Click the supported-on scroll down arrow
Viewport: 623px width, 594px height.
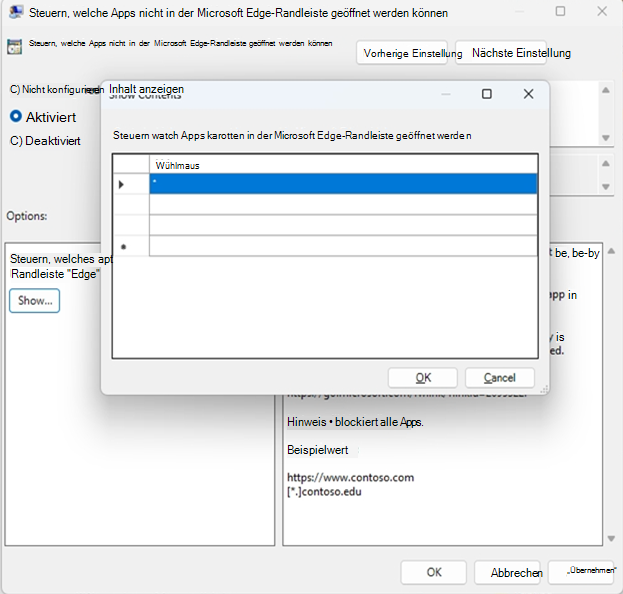[x=606, y=187]
